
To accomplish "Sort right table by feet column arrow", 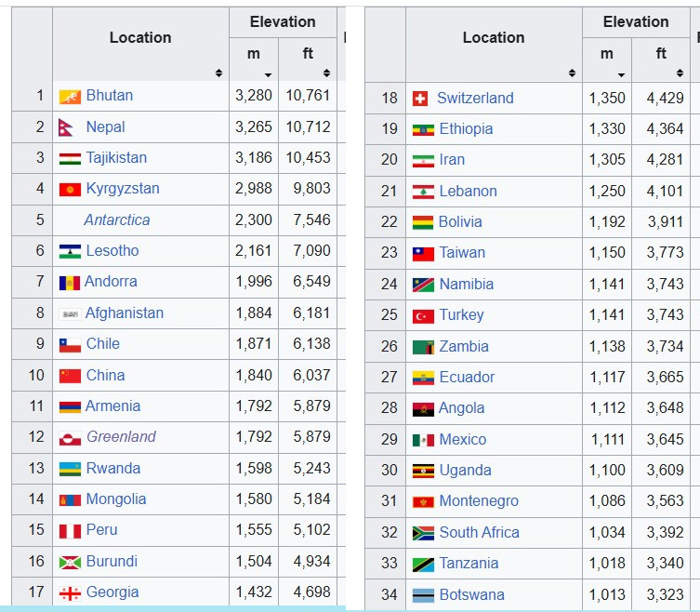I will click(680, 73).
